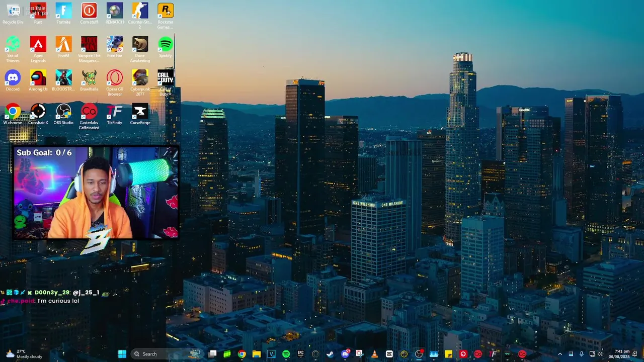Open volume control in system tray
This screenshot has height=362, width=644.
600,354
